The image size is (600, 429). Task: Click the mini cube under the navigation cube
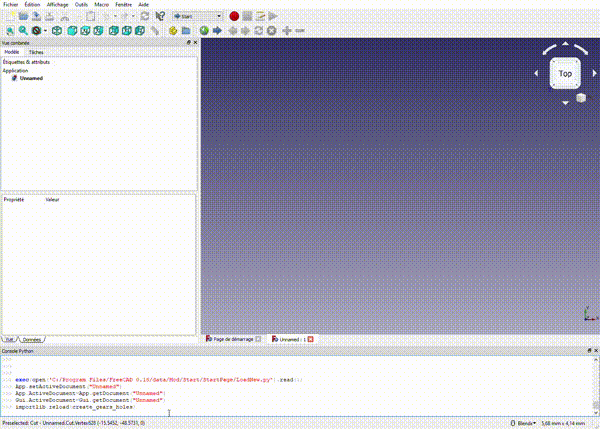(x=581, y=98)
